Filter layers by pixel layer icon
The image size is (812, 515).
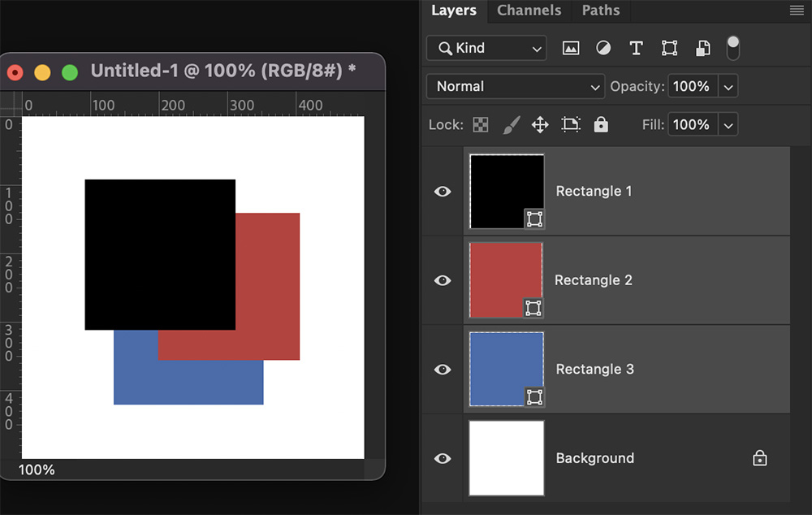(x=571, y=48)
